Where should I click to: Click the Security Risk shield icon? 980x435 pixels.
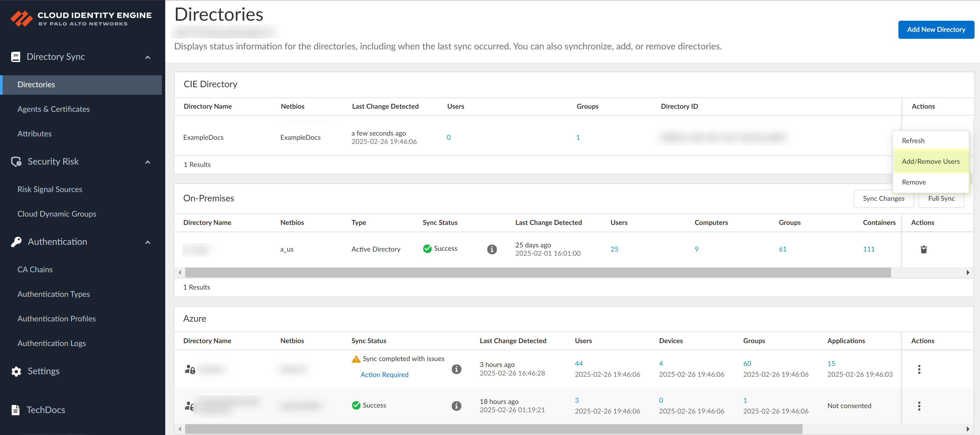[x=16, y=161]
